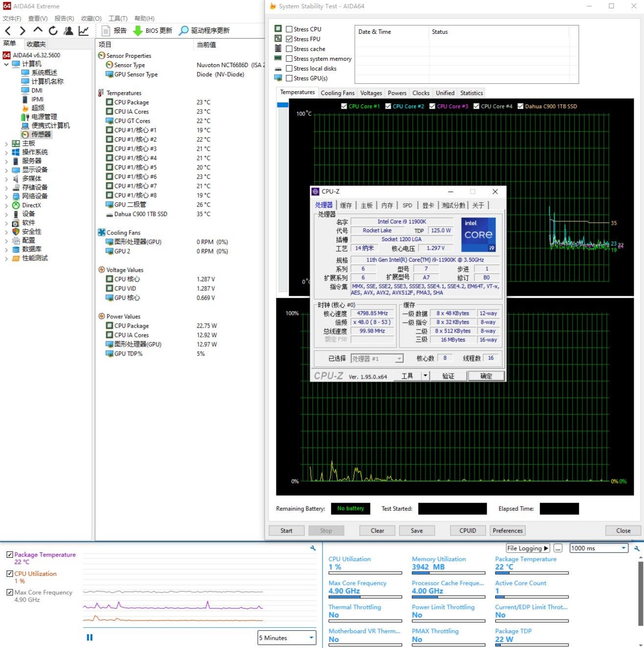Click the Start button in stability test
Image resolution: width=644 pixels, height=648 pixels.
click(286, 530)
